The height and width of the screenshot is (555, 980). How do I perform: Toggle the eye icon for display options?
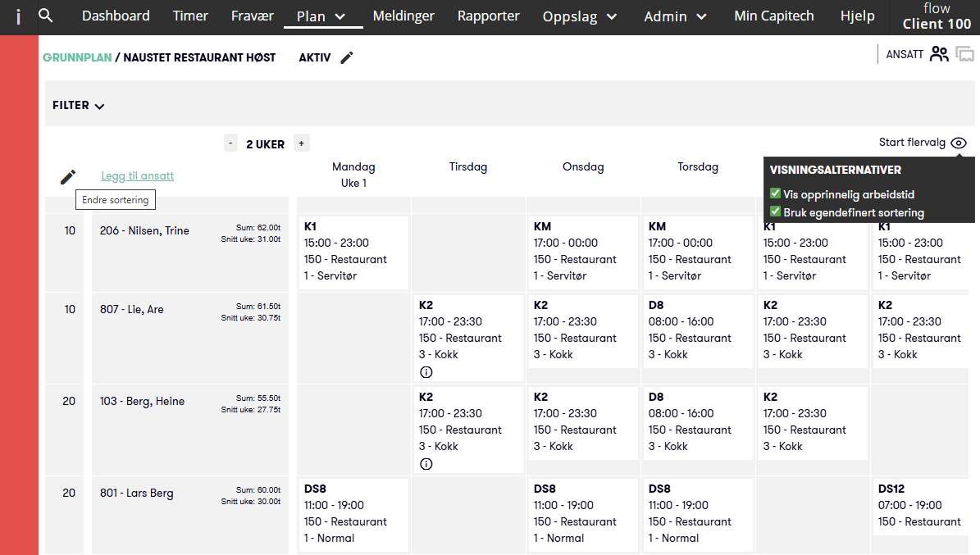pos(959,143)
